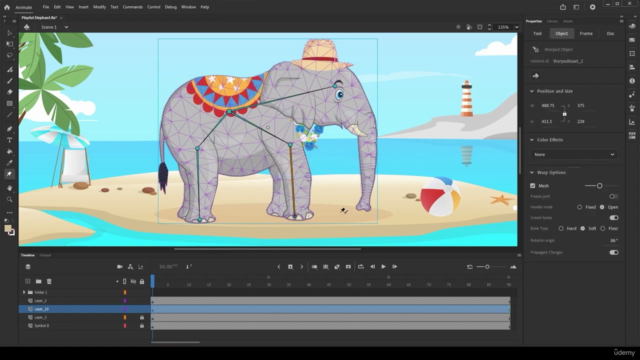Click the insert keyframe icon
Viewport: 640px width, 360px height.
coord(290,267)
